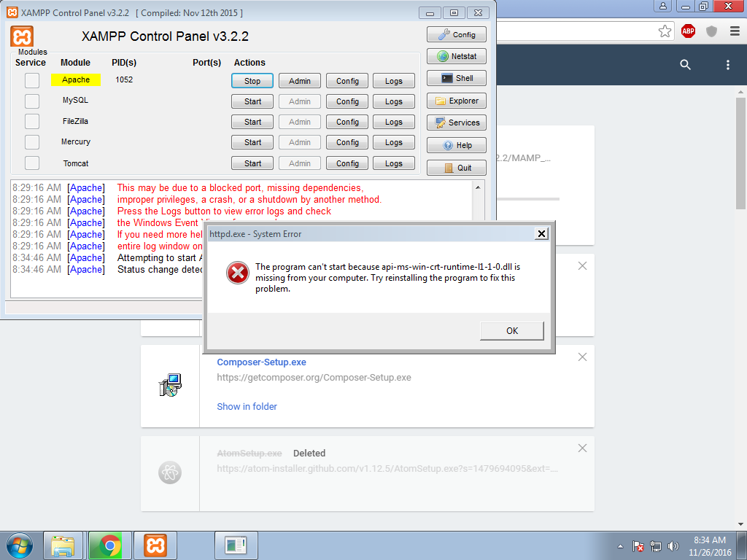This screenshot has width=747, height=560.
Task: Open Apache Logs
Action: (393, 81)
